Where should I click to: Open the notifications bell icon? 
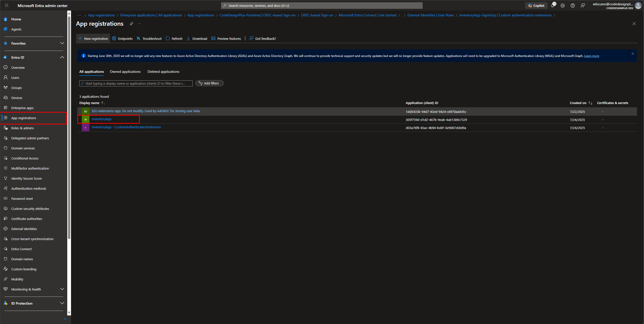553,6
